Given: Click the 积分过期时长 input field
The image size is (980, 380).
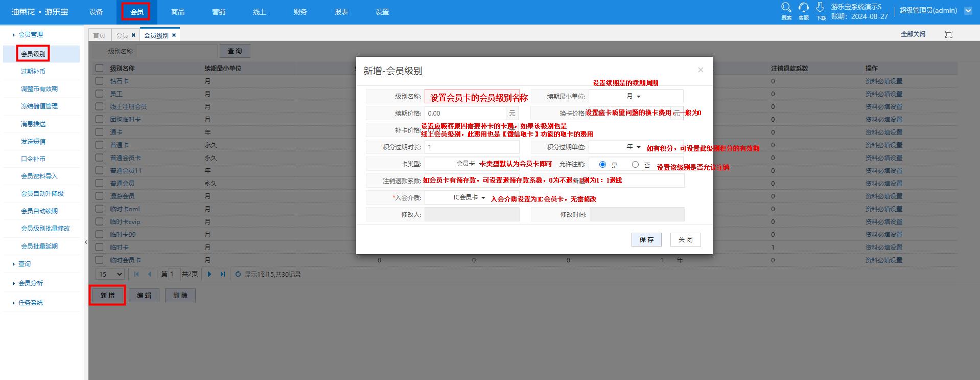Looking at the screenshot, I should point(472,147).
